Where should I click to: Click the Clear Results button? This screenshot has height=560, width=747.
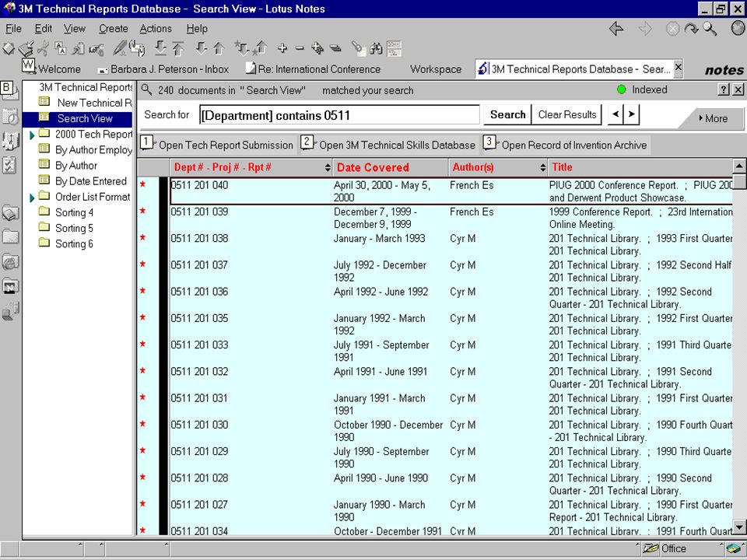(567, 115)
